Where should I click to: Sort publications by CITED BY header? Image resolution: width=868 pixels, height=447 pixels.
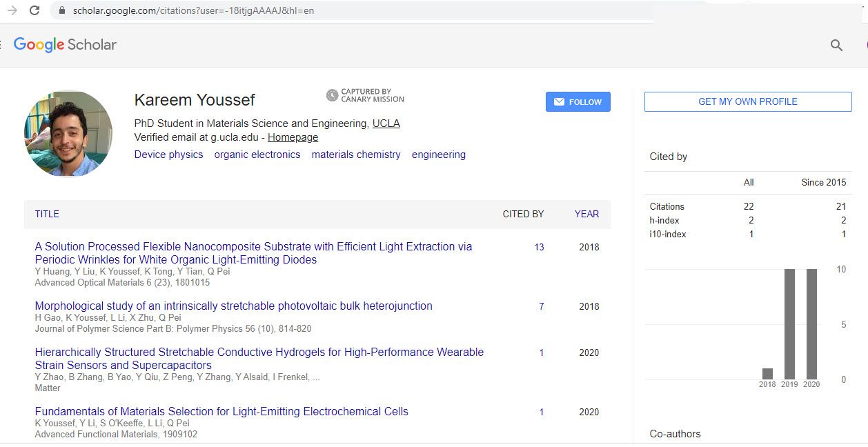coord(523,214)
